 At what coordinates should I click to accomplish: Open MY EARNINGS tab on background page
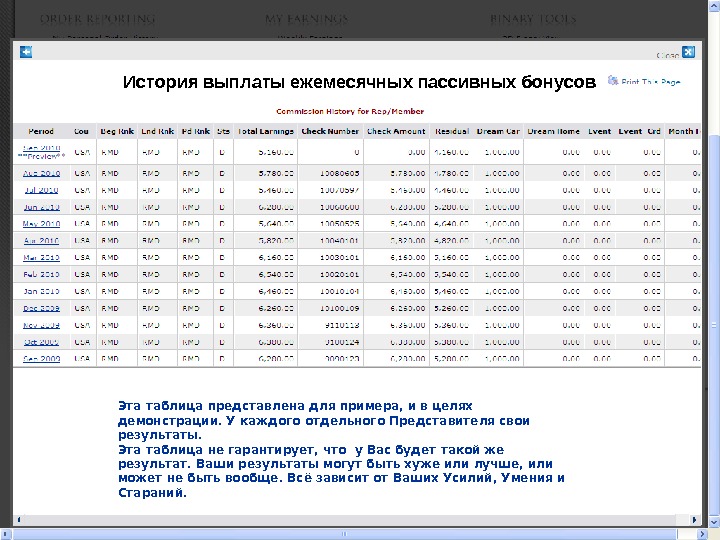(x=307, y=19)
